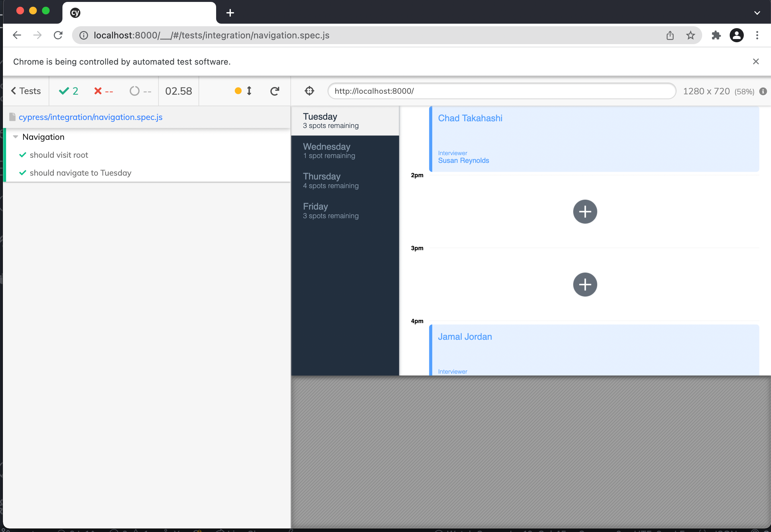Viewport: 771px width, 532px height.
Task: Add an appointment with the 2pm plus button
Action: coord(585,211)
